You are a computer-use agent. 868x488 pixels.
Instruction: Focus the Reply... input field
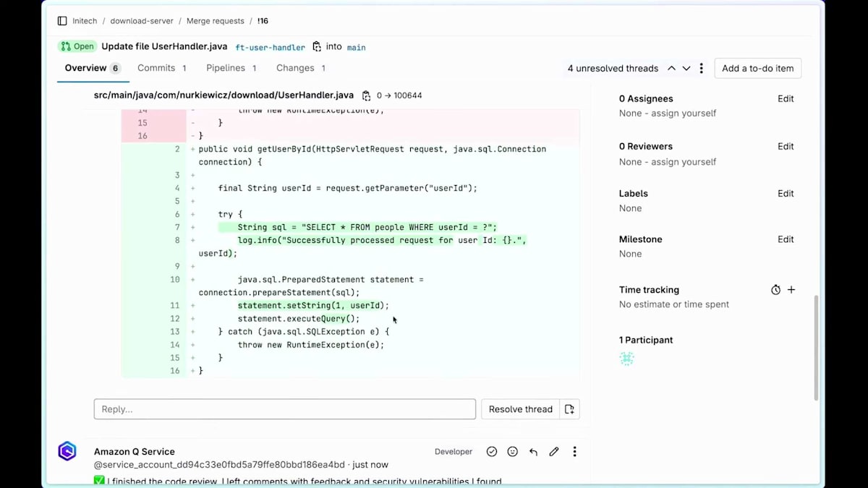tap(284, 409)
